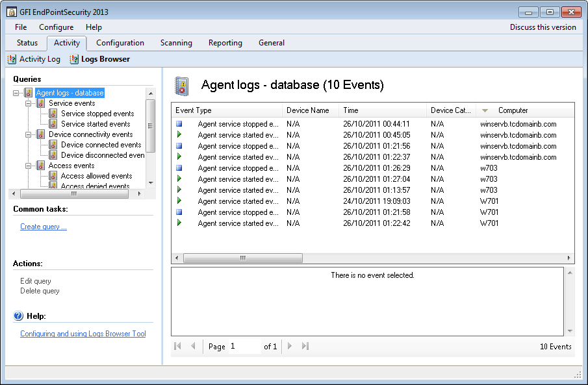Collapse the Agent logs - database tree node
Screen dimensions: 588x385
16,93
